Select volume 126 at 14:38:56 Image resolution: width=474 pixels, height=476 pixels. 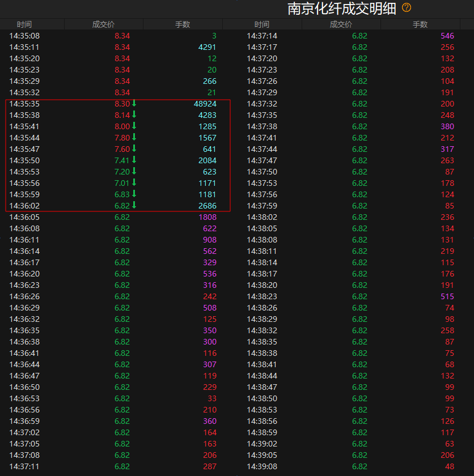447,421
